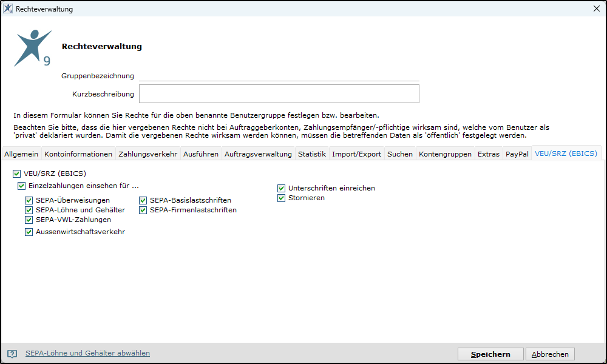Switch to the Kontengruppen tab
Image resolution: width=607 pixels, height=364 pixels.
click(445, 154)
